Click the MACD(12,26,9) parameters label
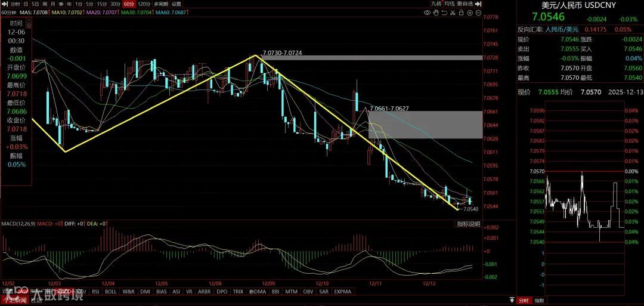 tap(19, 224)
